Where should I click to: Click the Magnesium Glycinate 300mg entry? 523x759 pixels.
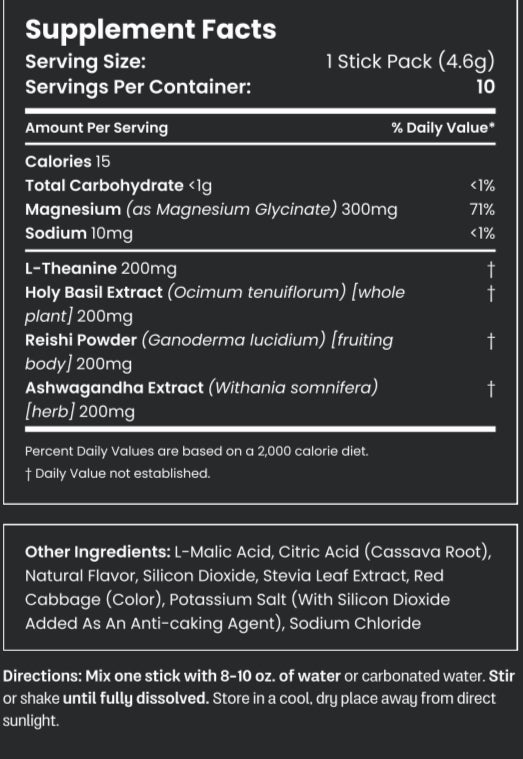211,210
